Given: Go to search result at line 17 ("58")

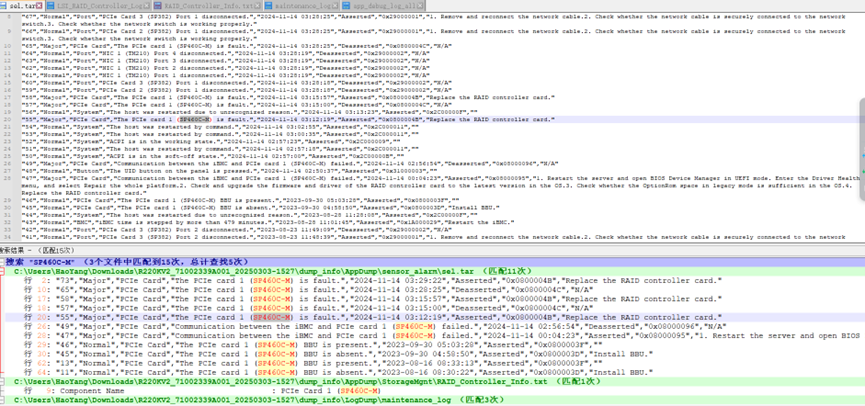Looking at the screenshot, I should point(373,299).
